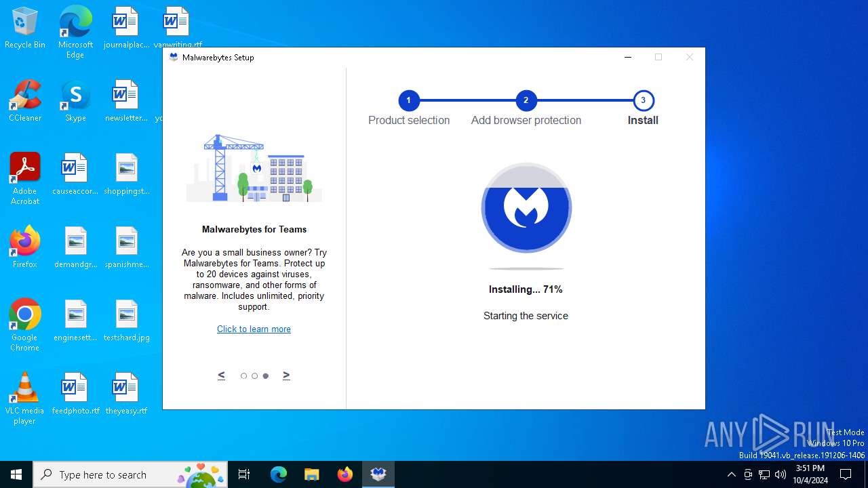Screen dimensions: 868x488
Task: Select the enginesett... image file icon
Action: coord(75,321)
